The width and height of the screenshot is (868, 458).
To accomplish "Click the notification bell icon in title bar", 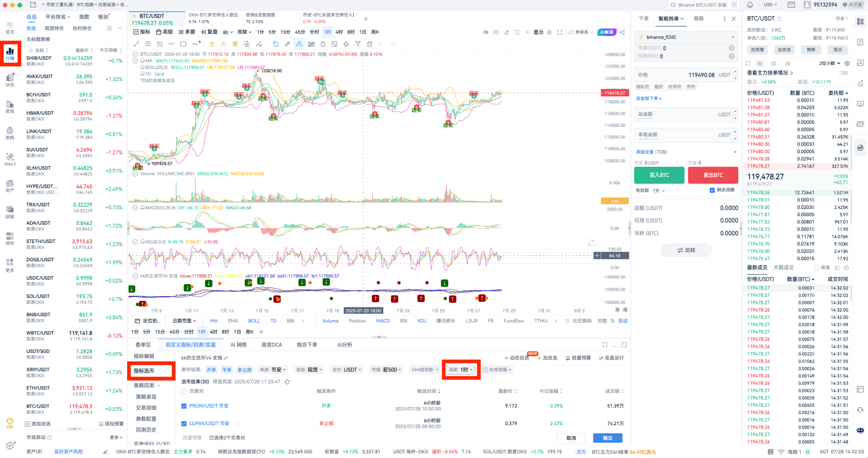I will (750, 5).
